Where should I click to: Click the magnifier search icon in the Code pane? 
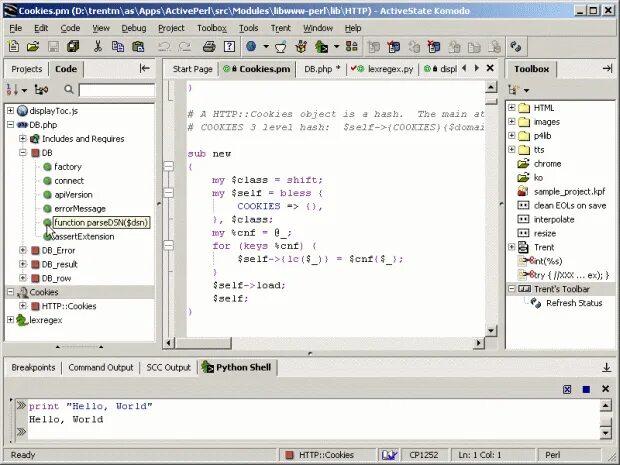(x=69, y=90)
